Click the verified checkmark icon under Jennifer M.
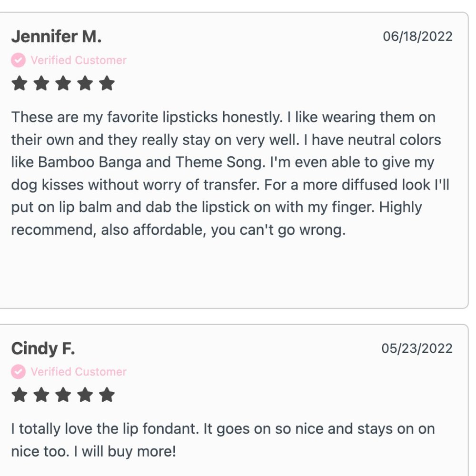Screen dimensions: 476x476 (18, 60)
